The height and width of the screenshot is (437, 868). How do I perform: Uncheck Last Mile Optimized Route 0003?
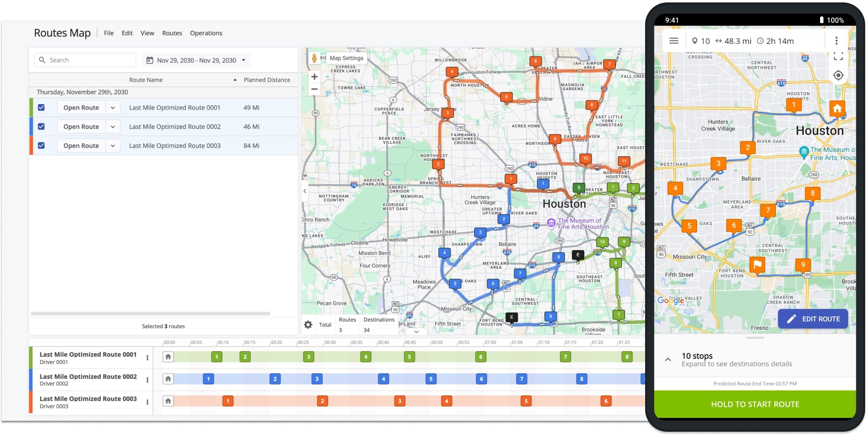(x=41, y=145)
